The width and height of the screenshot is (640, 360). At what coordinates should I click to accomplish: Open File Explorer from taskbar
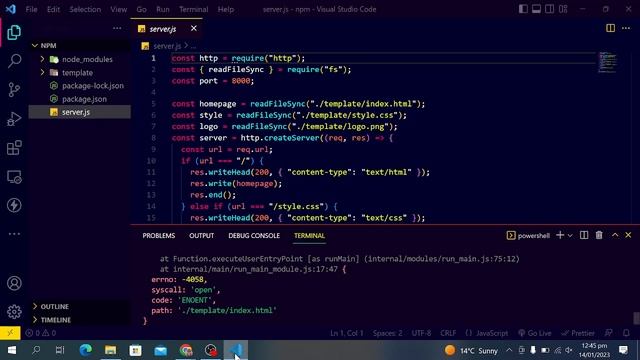110,350
